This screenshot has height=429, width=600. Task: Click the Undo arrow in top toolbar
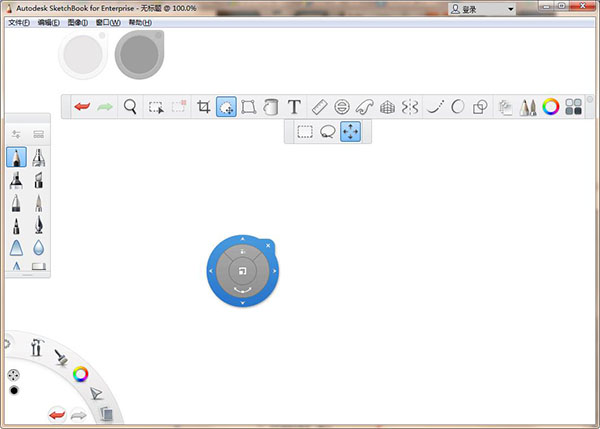(82, 106)
